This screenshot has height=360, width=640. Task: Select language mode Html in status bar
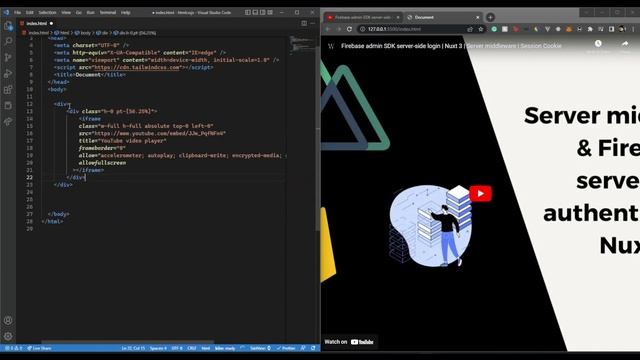(206, 348)
